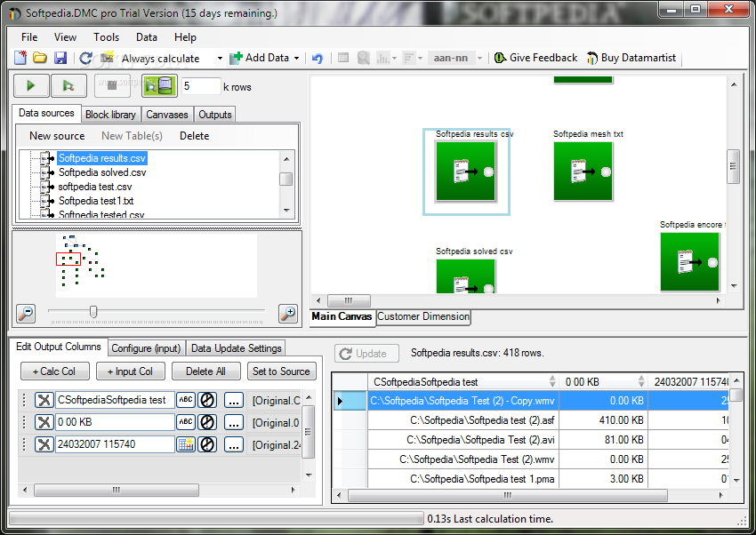Select the Softpedia encore canvas block
756x535 pixels.
pyautogui.click(x=690, y=262)
